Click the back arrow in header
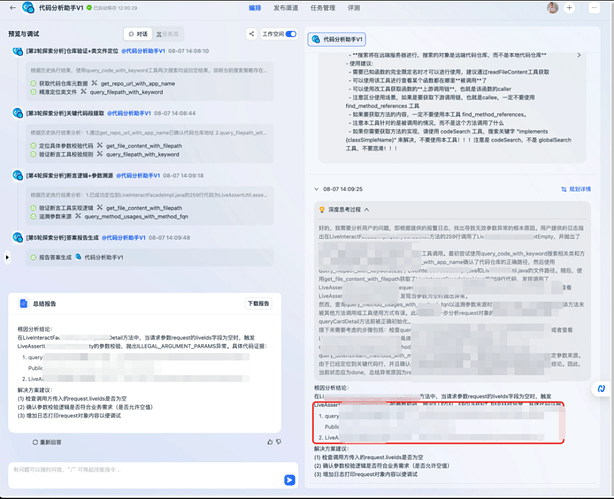The image size is (614, 499). tap(12, 8)
